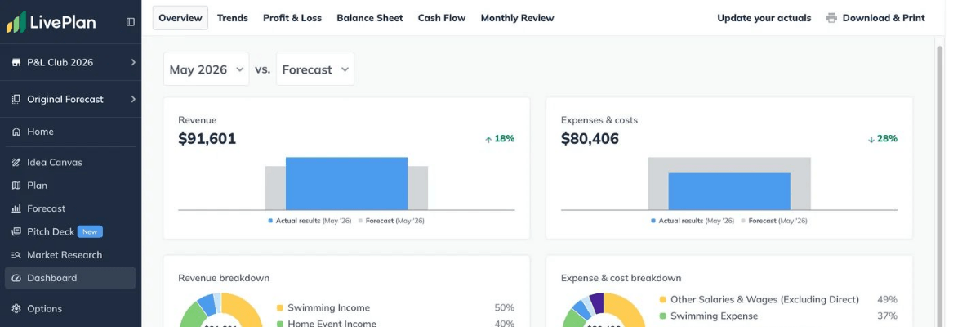Click the Expense & cost breakdown heading
This screenshot has width=980, height=327.
(621, 278)
